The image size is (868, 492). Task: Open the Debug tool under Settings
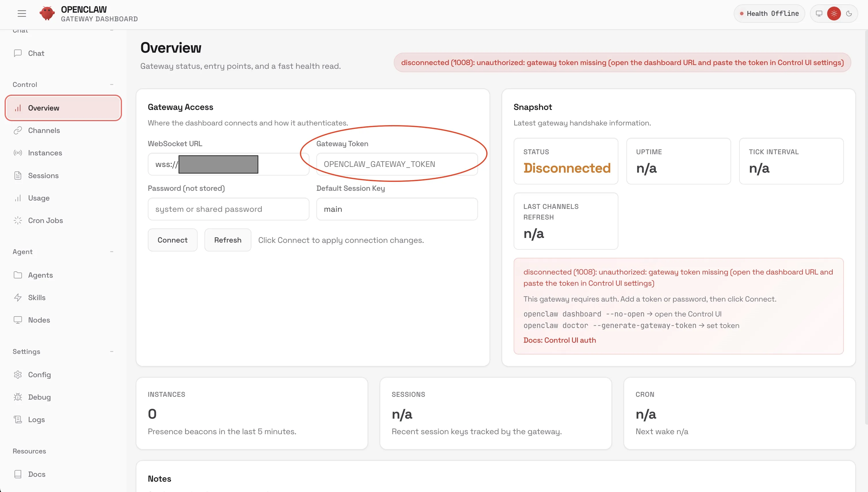pos(39,397)
